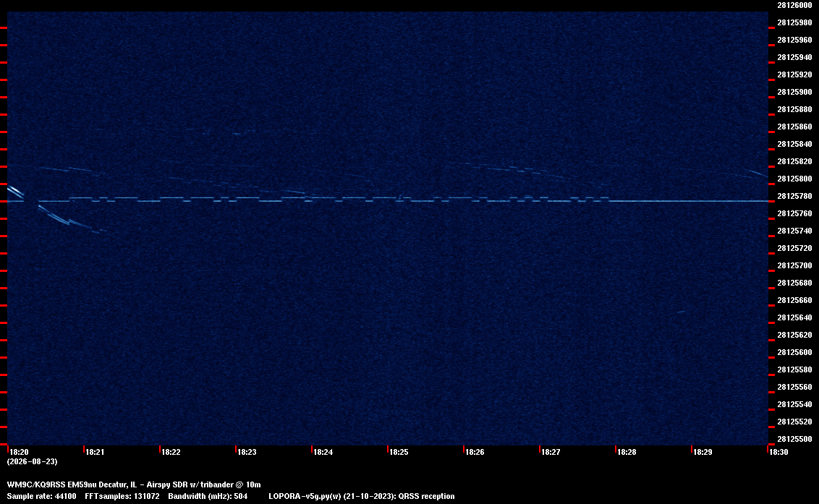Click frequency label 28126000
This screenshot has width=819, height=504.
794,5
